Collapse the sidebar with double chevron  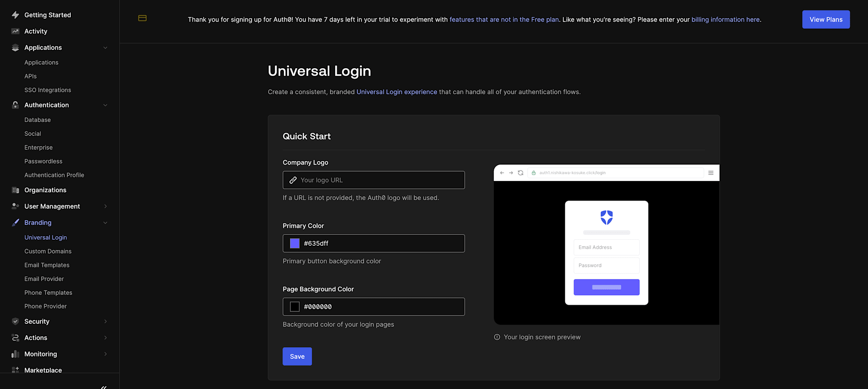point(104,387)
